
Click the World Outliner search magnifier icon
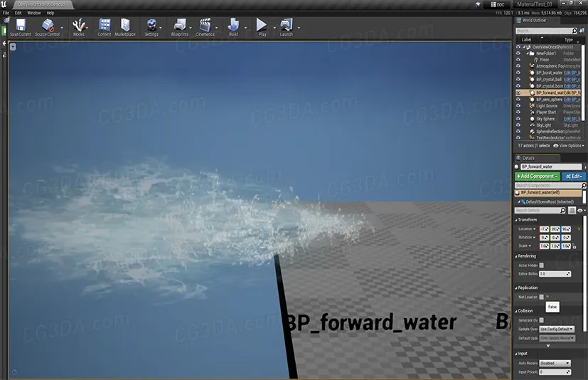click(x=574, y=31)
